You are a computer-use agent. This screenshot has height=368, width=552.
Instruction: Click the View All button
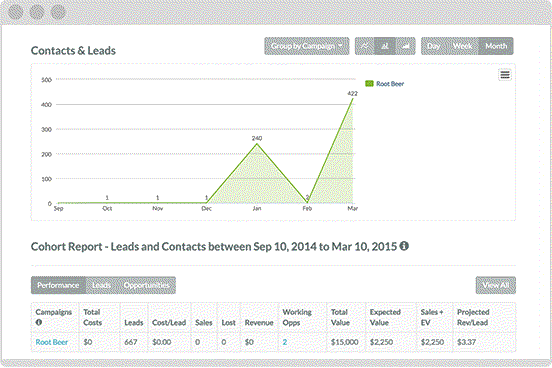coord(496,285)
